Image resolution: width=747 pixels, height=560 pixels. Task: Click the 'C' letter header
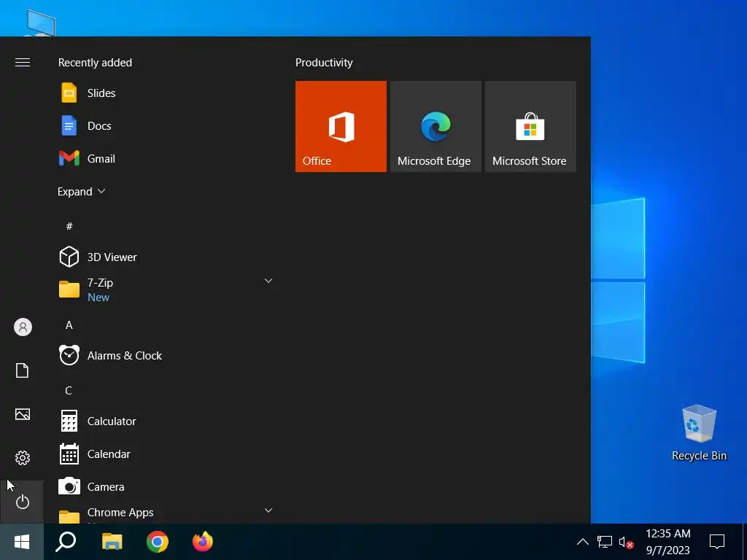[x=69, y=391]
